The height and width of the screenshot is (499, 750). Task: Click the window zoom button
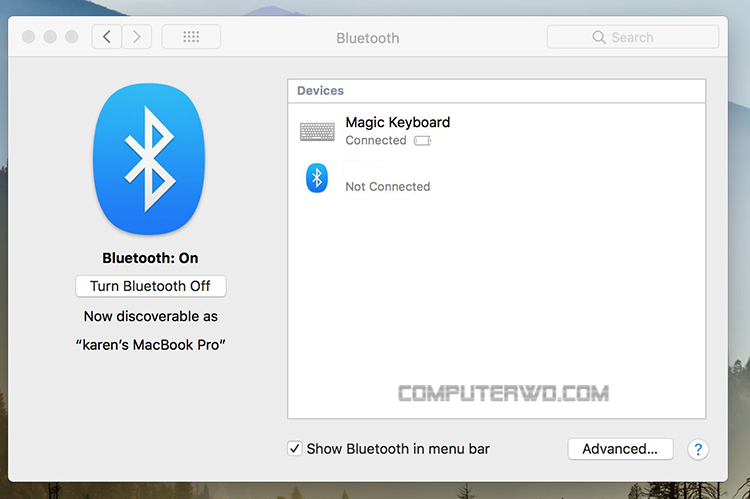point(72,37)
